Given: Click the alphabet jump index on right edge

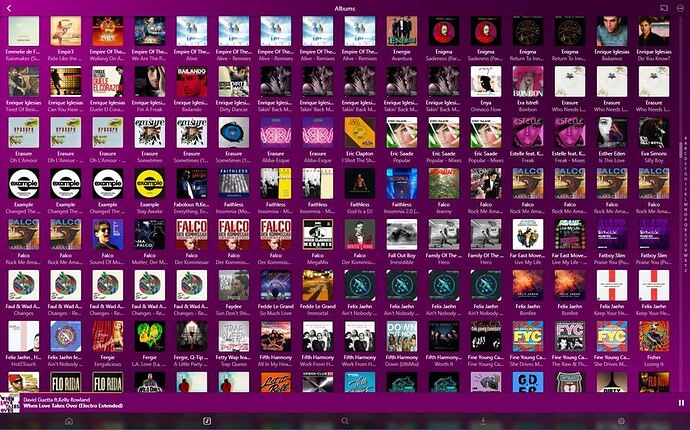Looking at the screenshot, I should click(685, 205).
